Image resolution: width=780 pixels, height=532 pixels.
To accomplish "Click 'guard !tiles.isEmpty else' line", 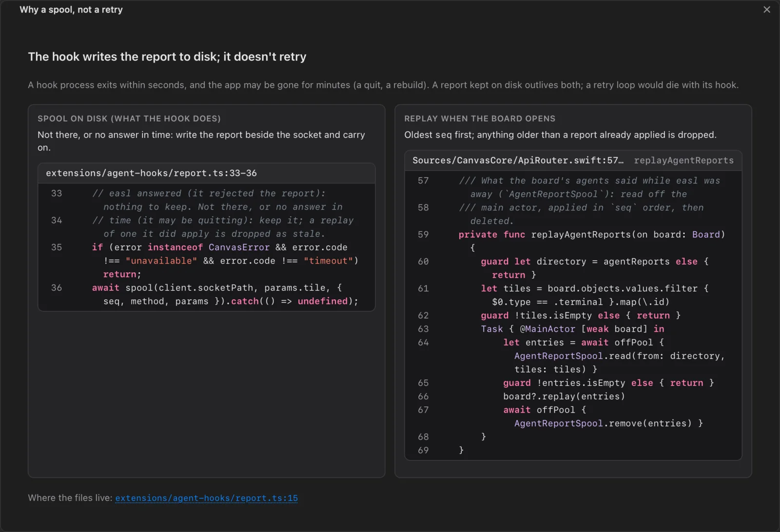I will [581, 315].
